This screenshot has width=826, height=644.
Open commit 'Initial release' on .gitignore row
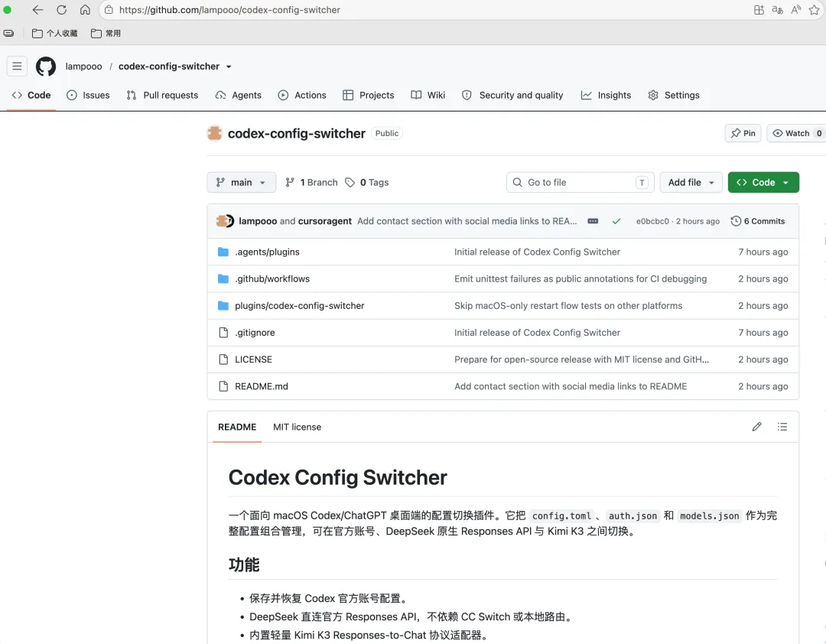pos(538,333)
